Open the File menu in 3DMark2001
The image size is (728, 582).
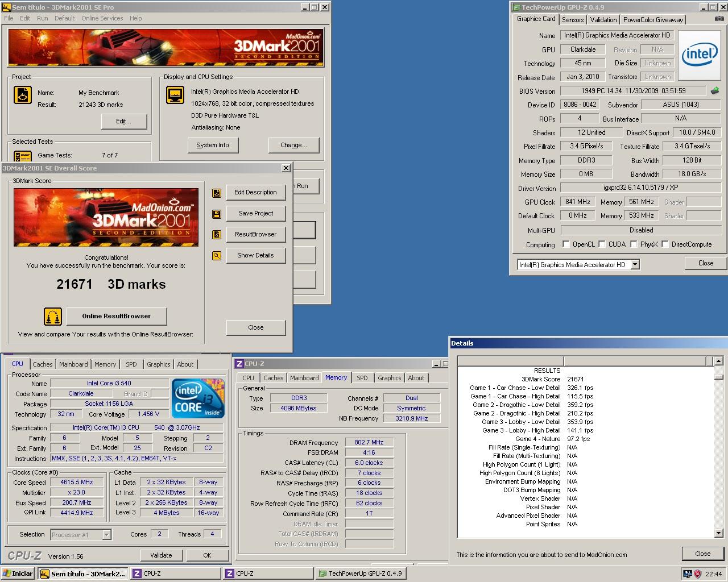coord(9,18)
